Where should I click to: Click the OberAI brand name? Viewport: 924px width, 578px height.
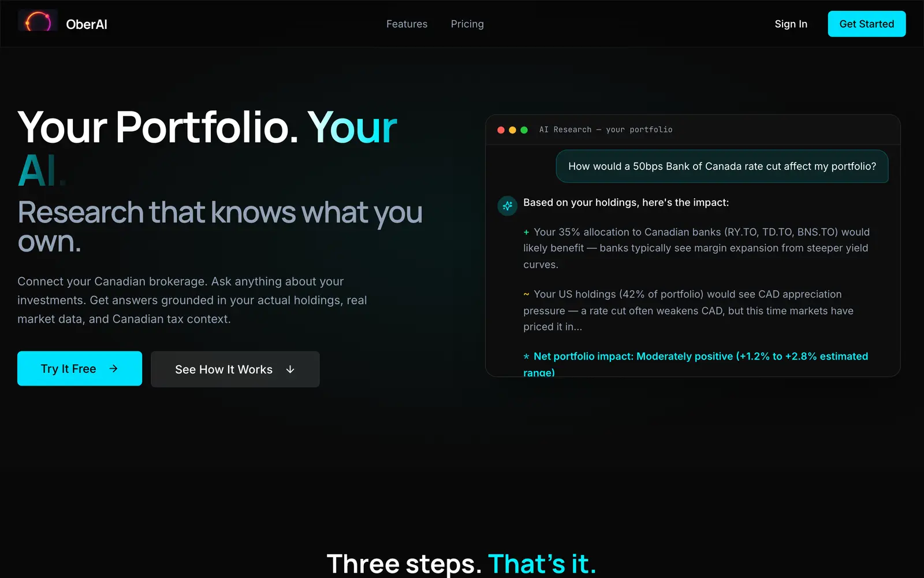pos(87,24)
